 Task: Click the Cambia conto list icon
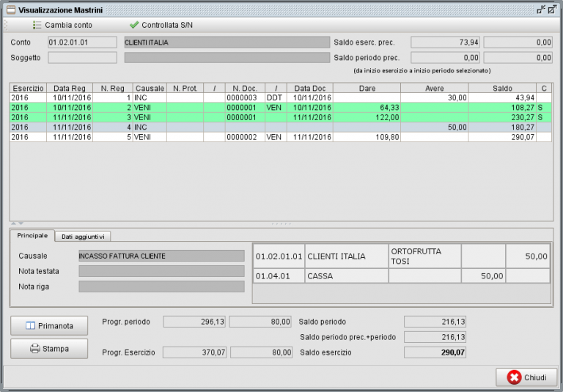pyautogui.click(x=37, y=25)
